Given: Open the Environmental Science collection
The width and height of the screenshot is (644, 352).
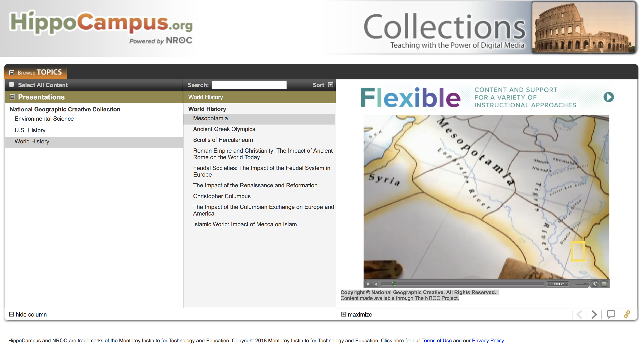Looking at the screenshot, I should click(43, 118).
